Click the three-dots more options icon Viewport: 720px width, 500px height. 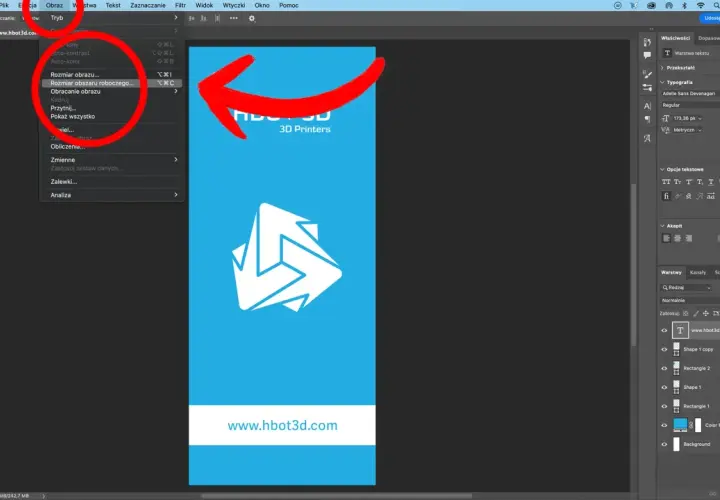pos(234,18)
